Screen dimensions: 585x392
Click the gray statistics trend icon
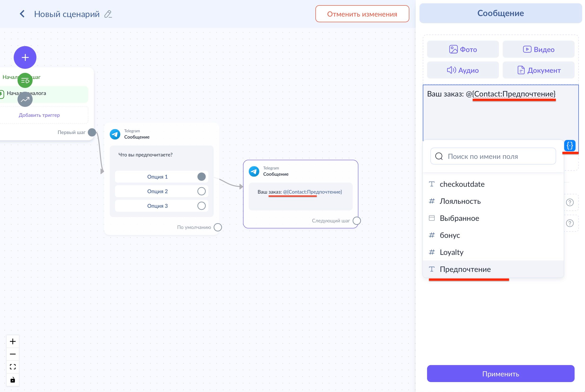[x=25, y=100]
